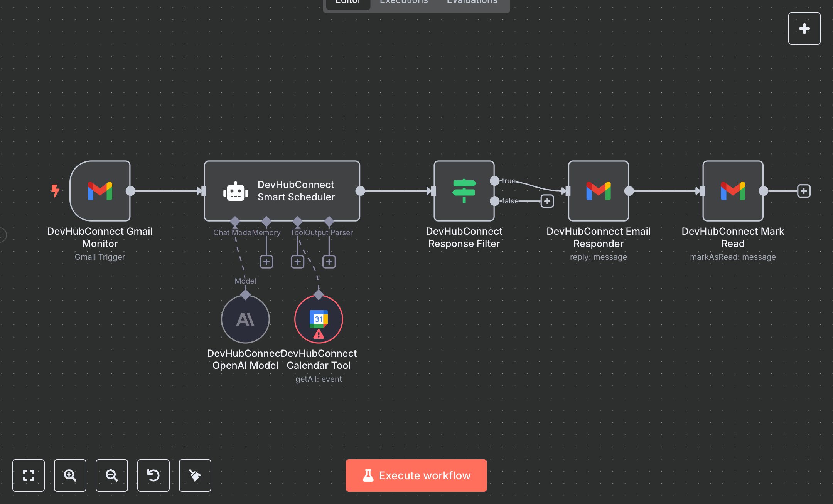Viewport: 833px width, 504px height.
Task: Select the DevHubConnect Calendar Tool sub-node
Action: click(x=319, y=319)
